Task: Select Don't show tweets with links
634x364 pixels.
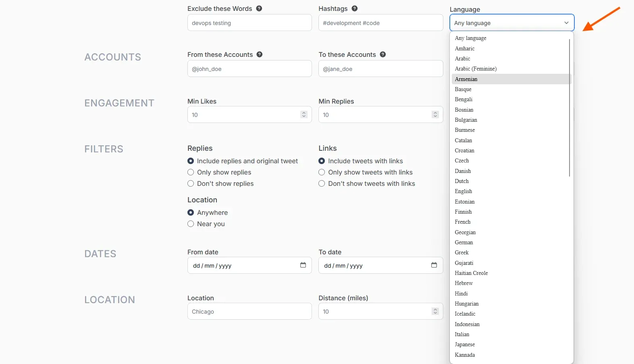Action: (322, 183)
